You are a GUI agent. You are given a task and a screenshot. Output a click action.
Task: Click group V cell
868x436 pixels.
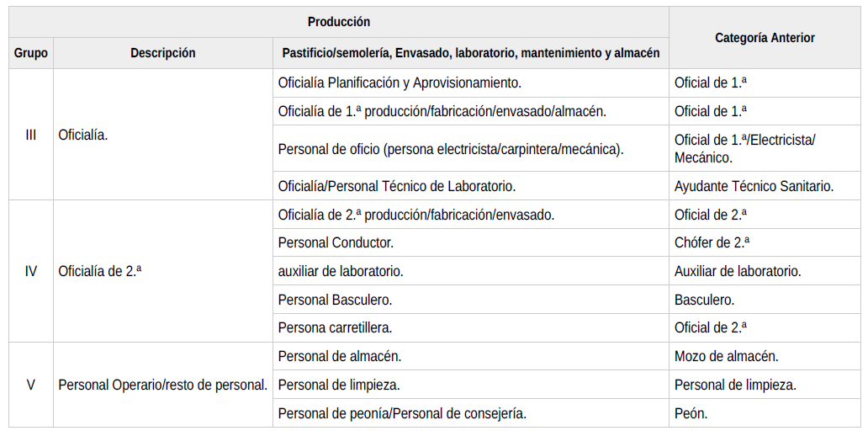pos(31,385)
